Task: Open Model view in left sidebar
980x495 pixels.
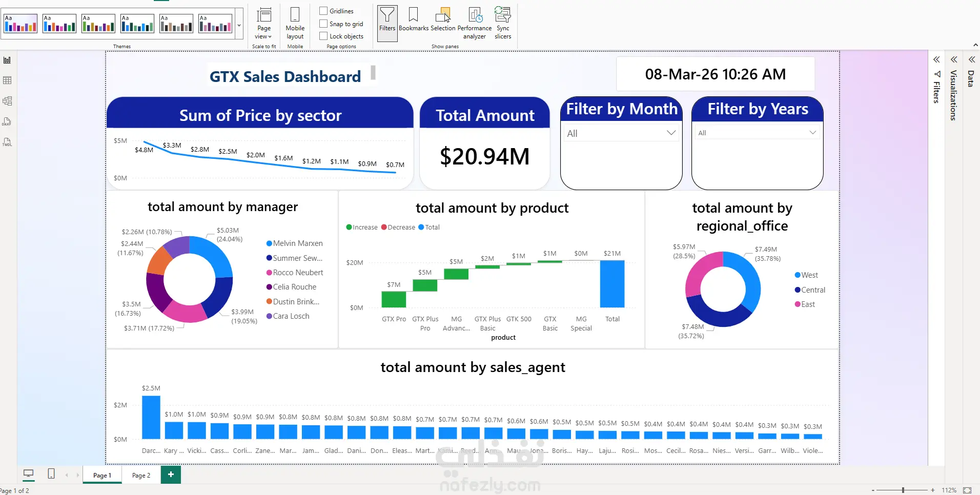Action: click(7, 101)
